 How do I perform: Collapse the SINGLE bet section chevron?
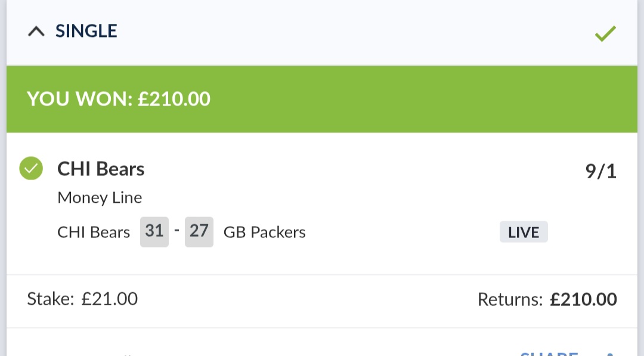36,32
